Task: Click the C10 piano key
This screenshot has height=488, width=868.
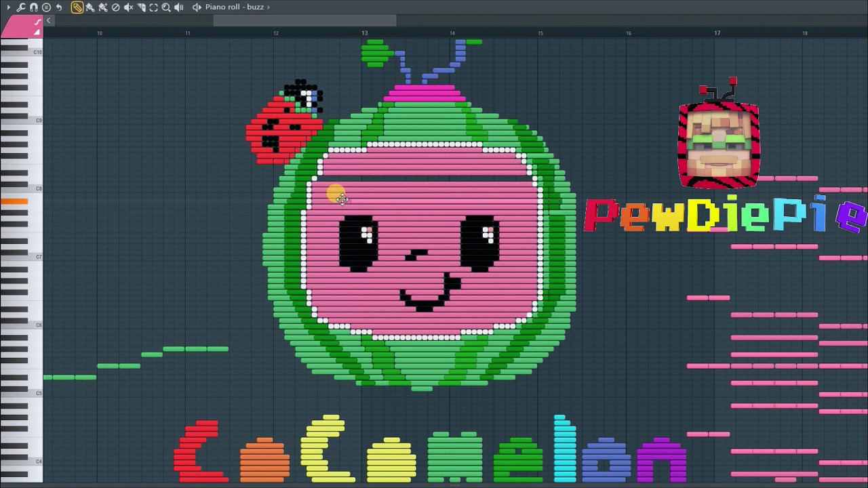Action: pyautogui.click(x=22, y=52)
